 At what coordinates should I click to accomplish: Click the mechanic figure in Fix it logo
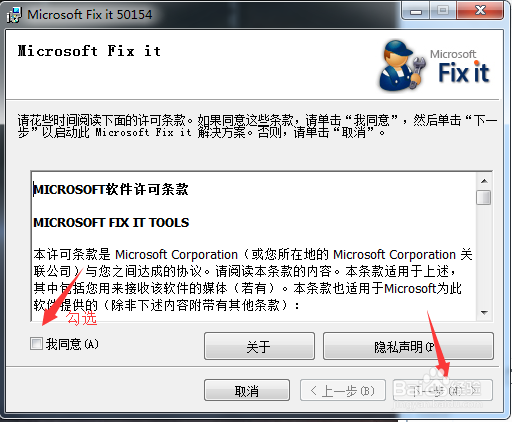pyautogui.click(x=403, y=66)
